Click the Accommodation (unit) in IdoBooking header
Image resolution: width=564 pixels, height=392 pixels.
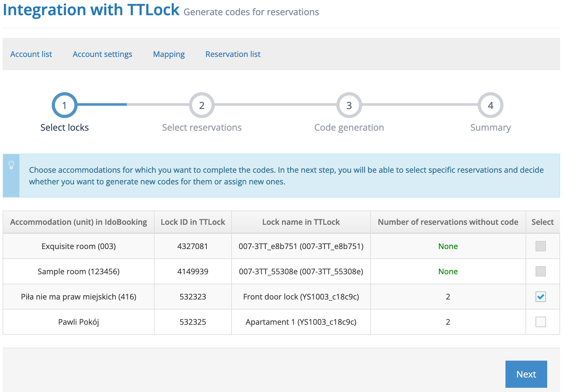tap(79, 222)
